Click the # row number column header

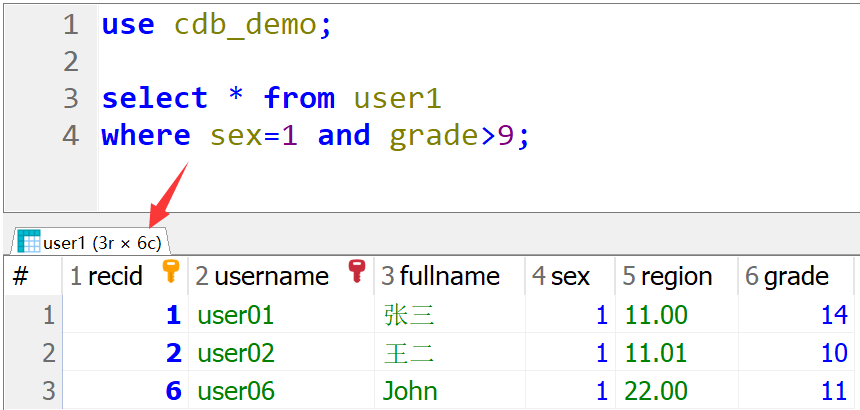pyautogui.click(x=20, y=277)
